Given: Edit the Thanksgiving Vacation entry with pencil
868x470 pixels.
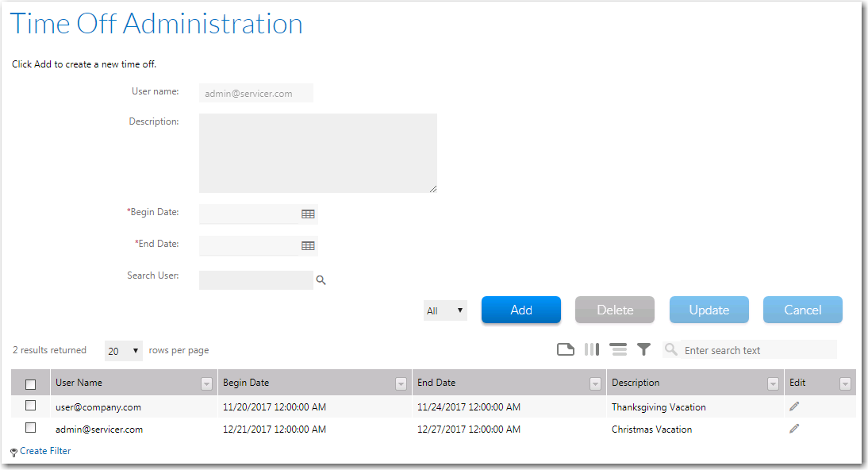Looking at the screenshot, I should coord(794,406).
